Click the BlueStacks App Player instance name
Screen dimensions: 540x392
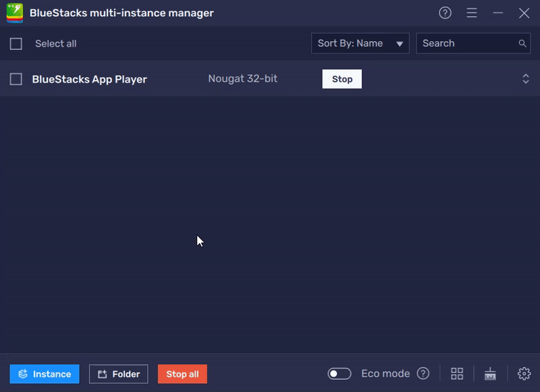90,79
